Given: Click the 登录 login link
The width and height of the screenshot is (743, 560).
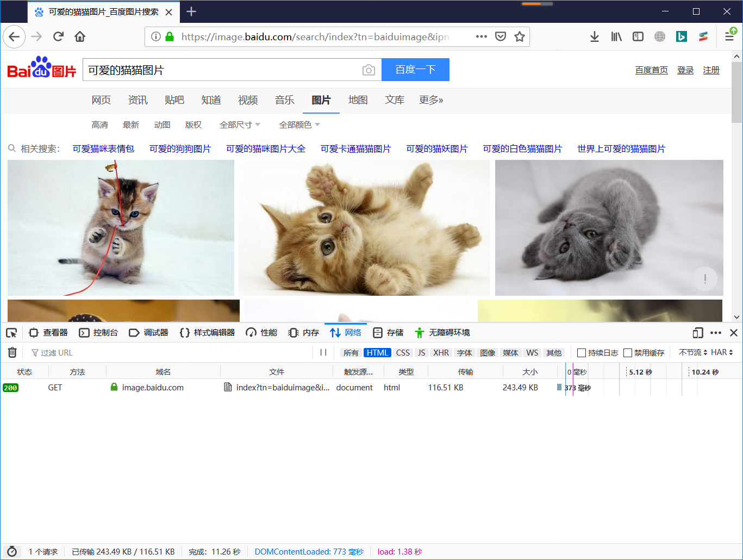Looking at the screenshot, I should [x=685, y=70].
